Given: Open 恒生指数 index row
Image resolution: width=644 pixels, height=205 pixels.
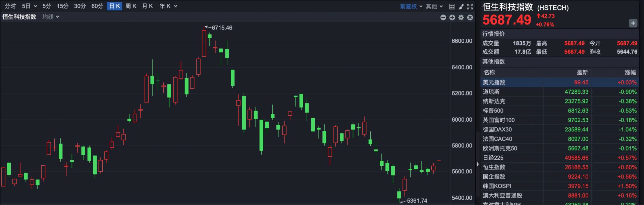Looking at the screenshot, I should pyautogui.click(x=559, y=167).
